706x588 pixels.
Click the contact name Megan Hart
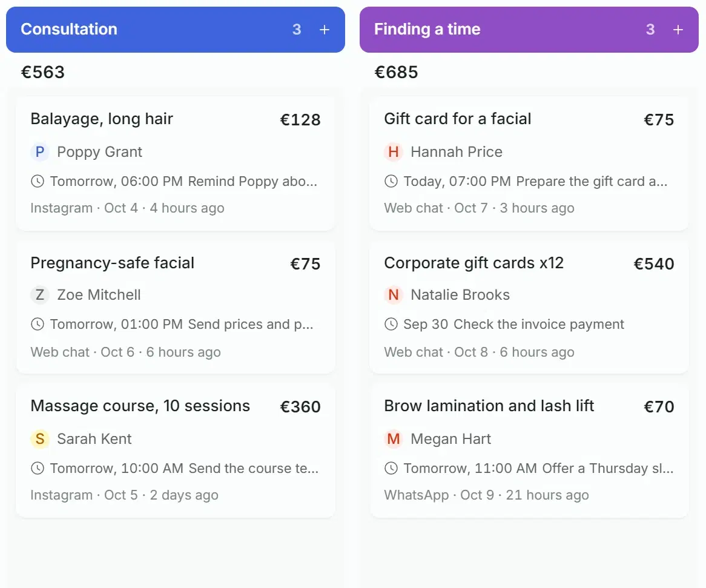pos(450,439)
